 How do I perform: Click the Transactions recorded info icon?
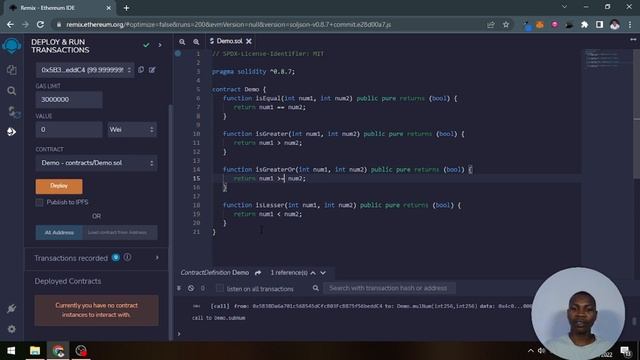[x=127, y=257]
